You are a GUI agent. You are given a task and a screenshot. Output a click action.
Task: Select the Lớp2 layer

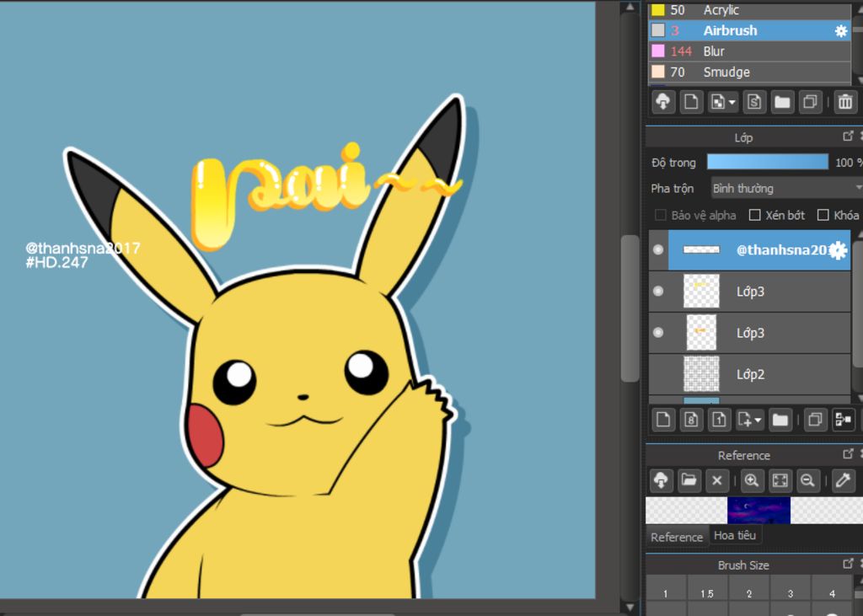point(749,374)
